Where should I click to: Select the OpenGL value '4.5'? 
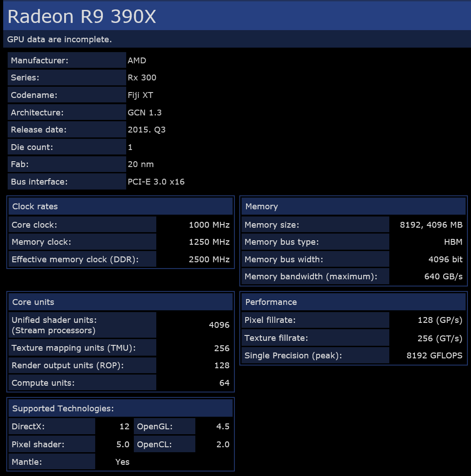[x=223, y=427]
